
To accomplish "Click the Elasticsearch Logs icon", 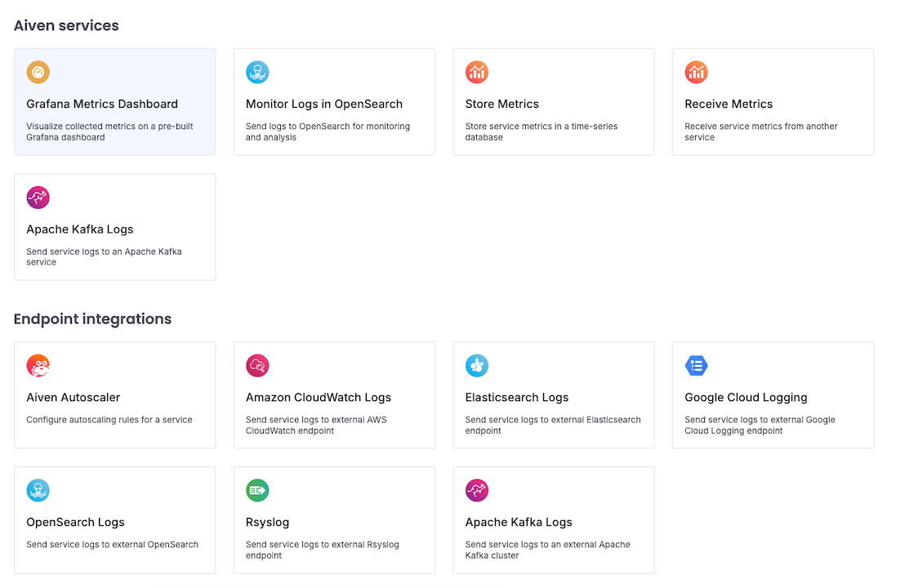I will pos(476,365).
